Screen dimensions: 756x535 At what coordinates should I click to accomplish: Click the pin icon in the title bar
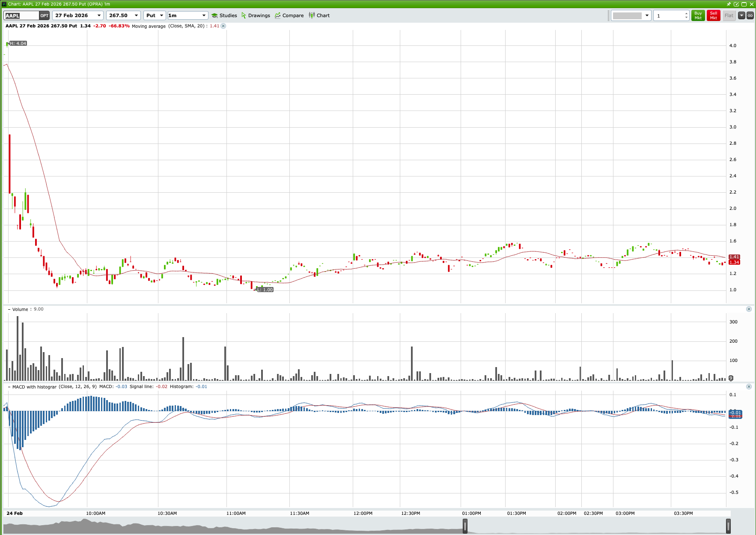click(728, 4)
